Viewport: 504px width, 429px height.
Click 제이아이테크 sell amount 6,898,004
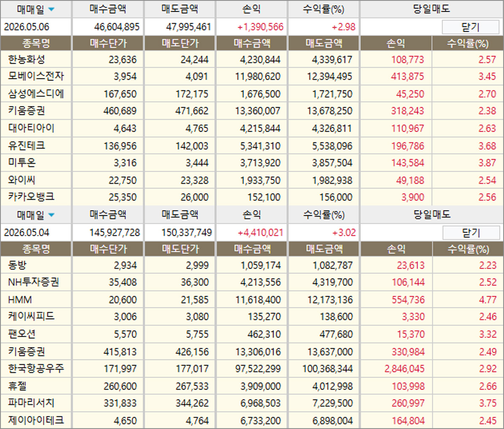pos(332,420)
